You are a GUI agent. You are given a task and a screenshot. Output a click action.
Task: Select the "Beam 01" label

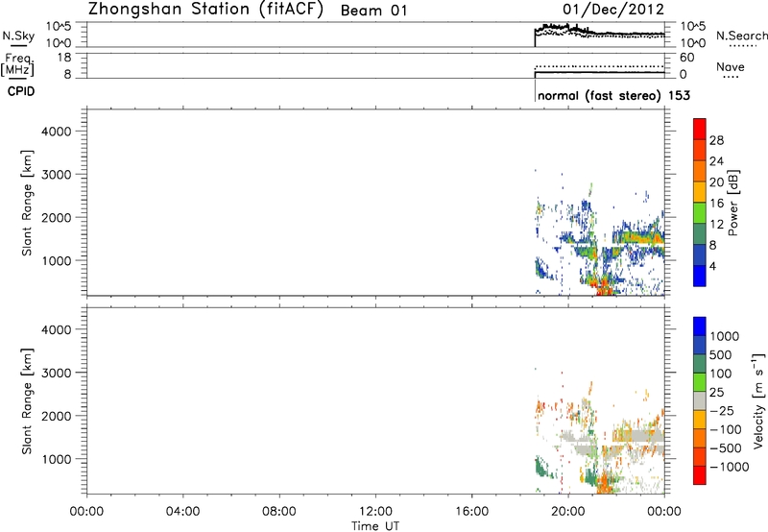(x=373, y=11)
